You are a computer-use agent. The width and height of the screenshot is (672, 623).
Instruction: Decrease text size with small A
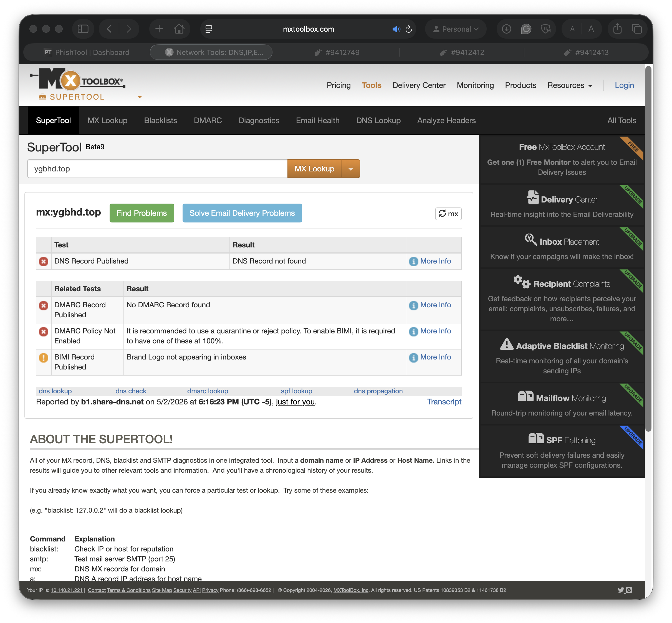pos(572,29)
